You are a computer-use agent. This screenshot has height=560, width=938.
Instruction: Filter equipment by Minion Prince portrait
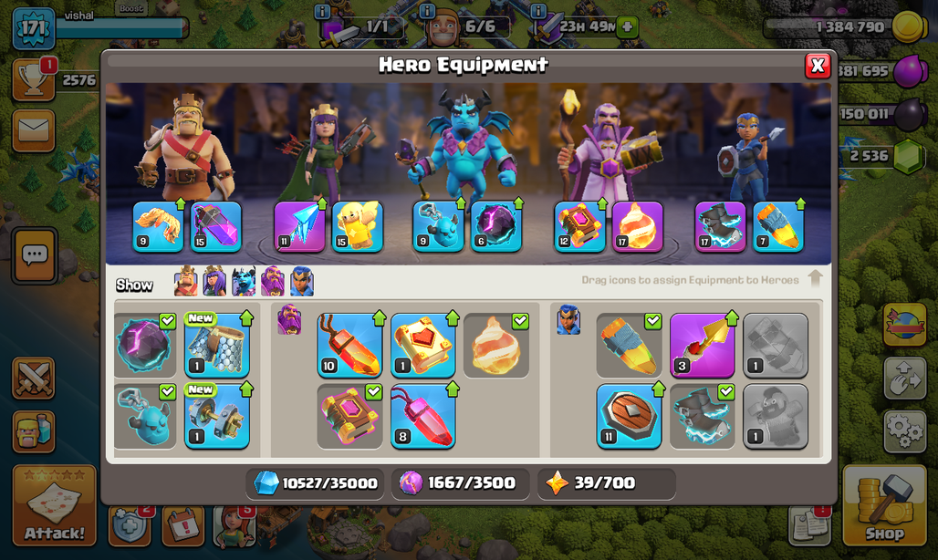click(244, 282)
